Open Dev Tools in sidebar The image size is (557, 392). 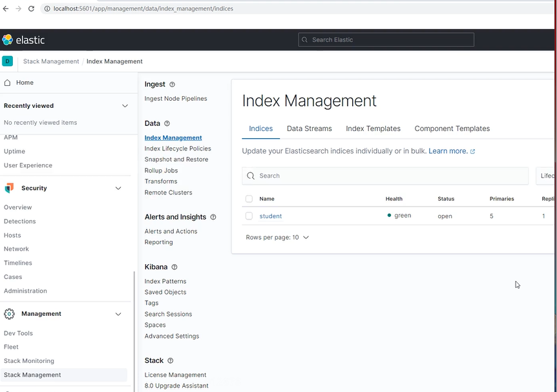(18, 333)
